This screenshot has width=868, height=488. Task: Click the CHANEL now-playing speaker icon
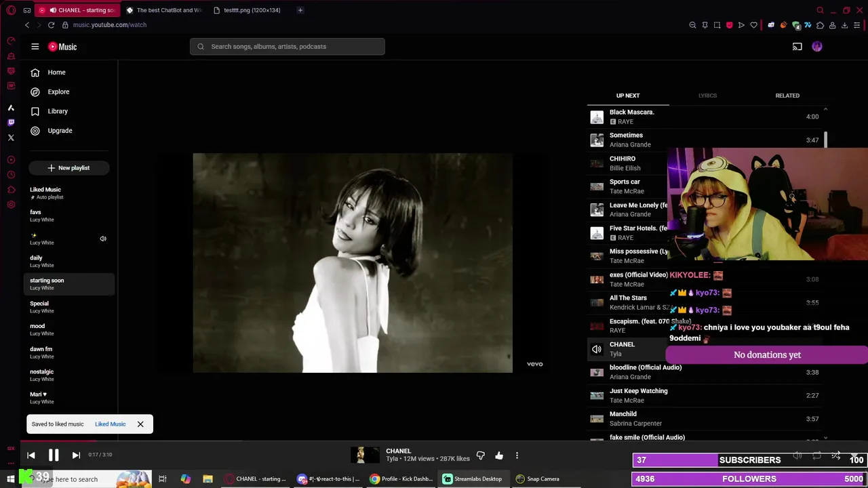pos(597,349)
